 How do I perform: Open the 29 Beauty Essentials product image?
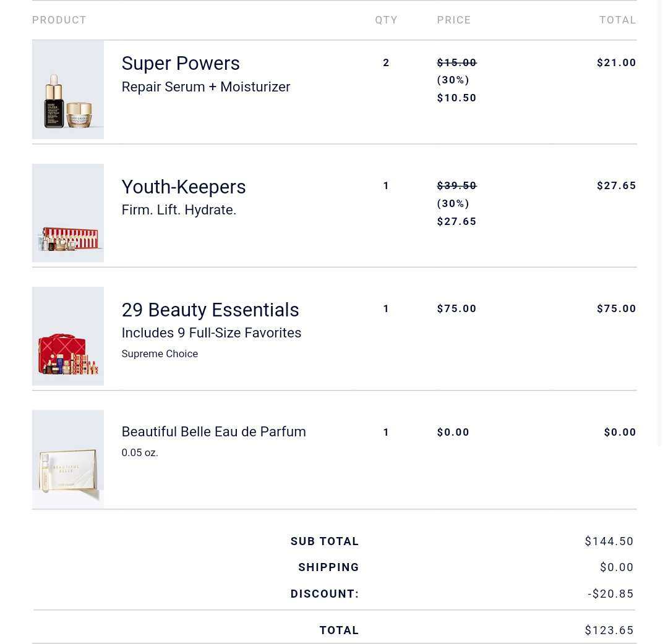(68, 336)
